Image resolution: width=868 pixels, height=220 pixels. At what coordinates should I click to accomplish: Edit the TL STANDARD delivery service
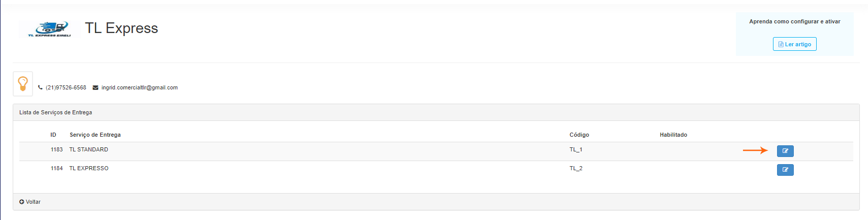coord(785,151)
